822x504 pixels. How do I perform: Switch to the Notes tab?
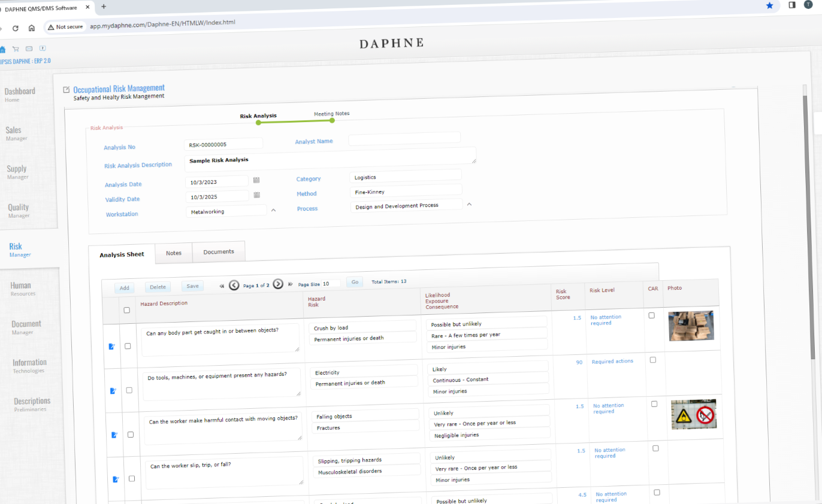[x=174, y=253]
